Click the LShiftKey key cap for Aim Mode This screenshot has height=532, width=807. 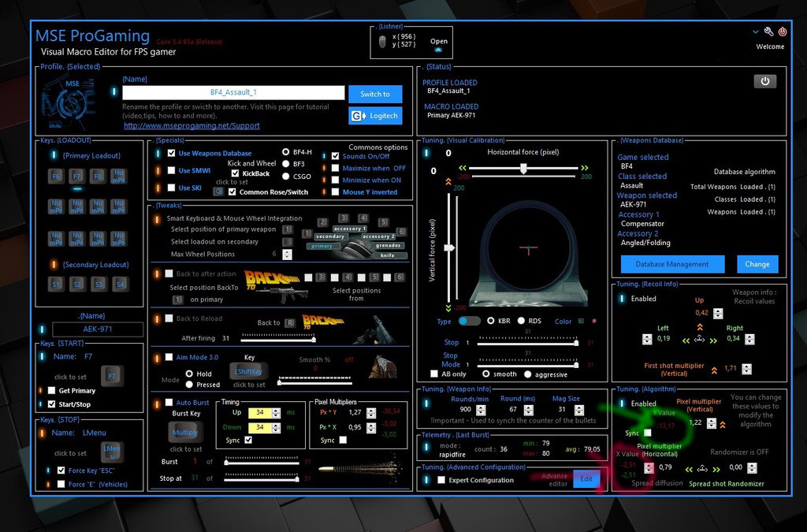click(x=248, y=371)
